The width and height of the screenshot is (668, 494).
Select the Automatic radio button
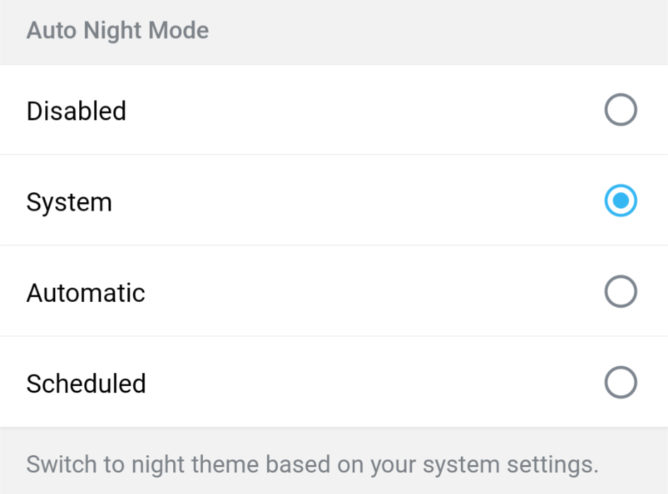click(620, 292)
